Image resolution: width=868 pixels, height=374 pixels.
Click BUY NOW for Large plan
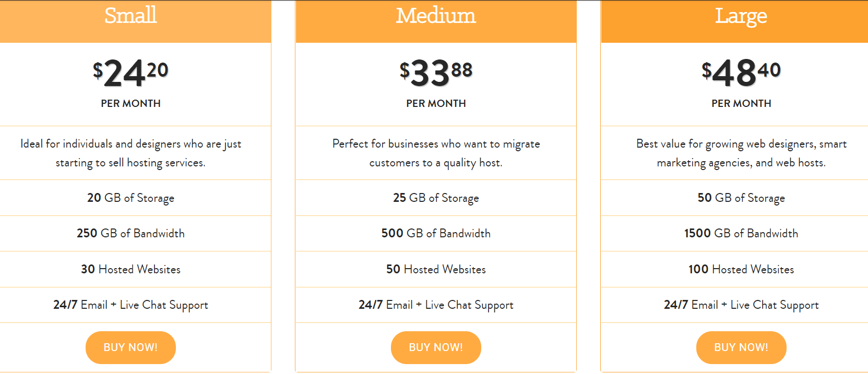point(741,347)
